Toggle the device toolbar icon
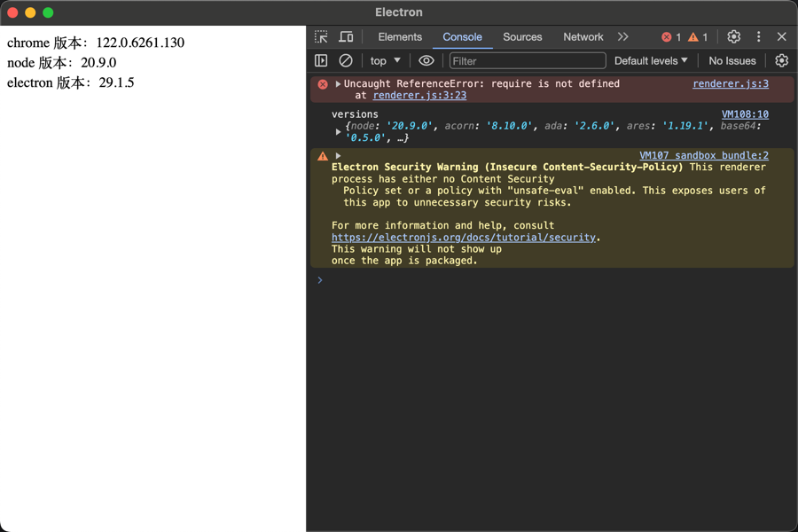 (x=346, y=36)
